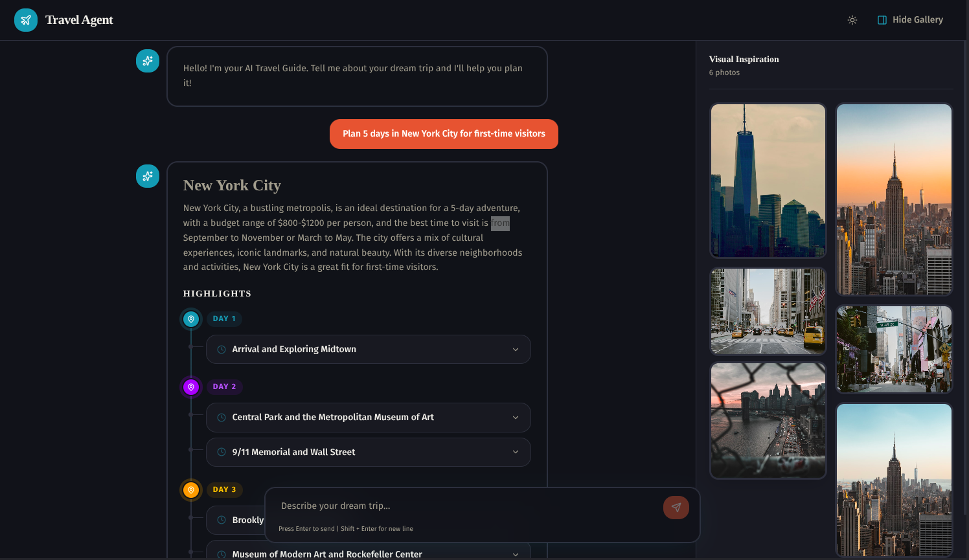Click the Travel Agent airplane logo icon

(x=26, y=20)
